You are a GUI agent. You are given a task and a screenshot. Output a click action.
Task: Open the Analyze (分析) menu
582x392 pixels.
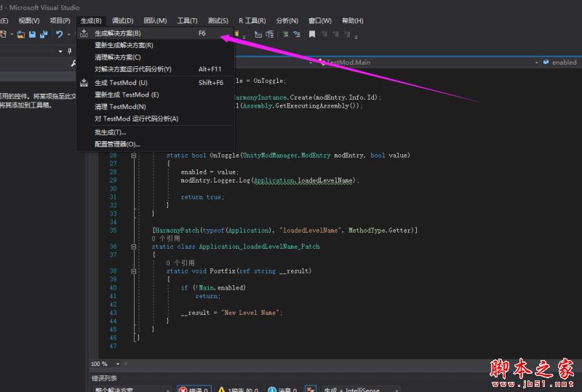point(287,21)
